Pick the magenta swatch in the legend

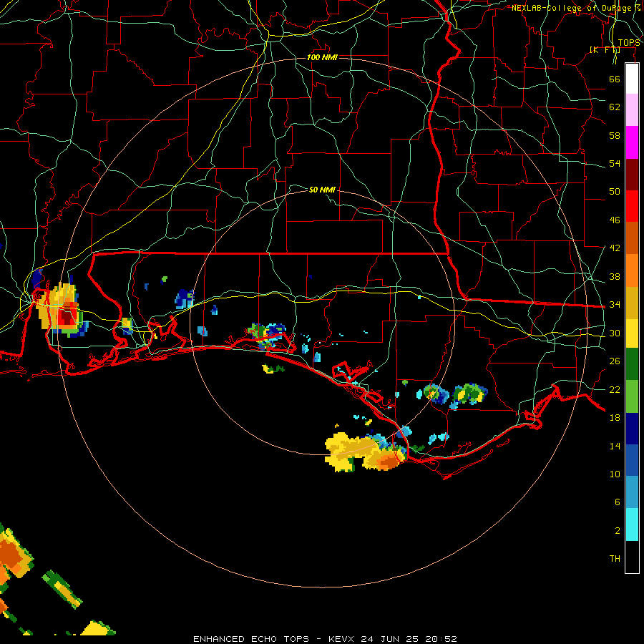coord(632,142)
